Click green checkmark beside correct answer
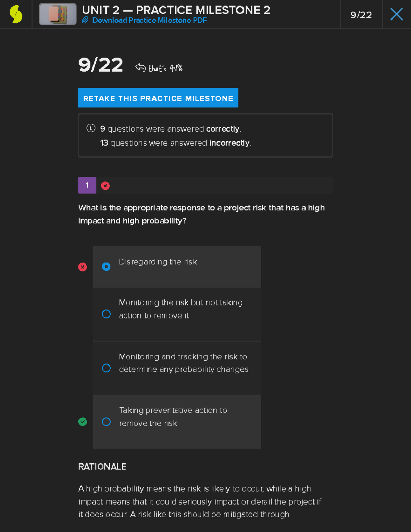This screenshot has height=532, width=411. coord(83,422)
